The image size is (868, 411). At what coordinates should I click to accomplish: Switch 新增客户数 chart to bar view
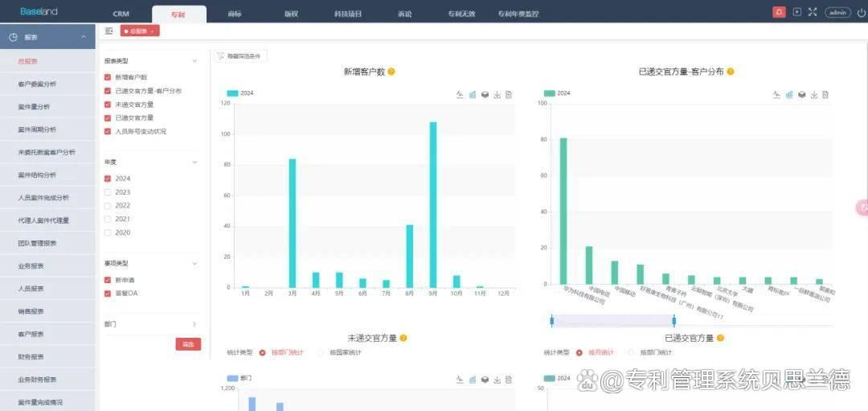(473, 95)
